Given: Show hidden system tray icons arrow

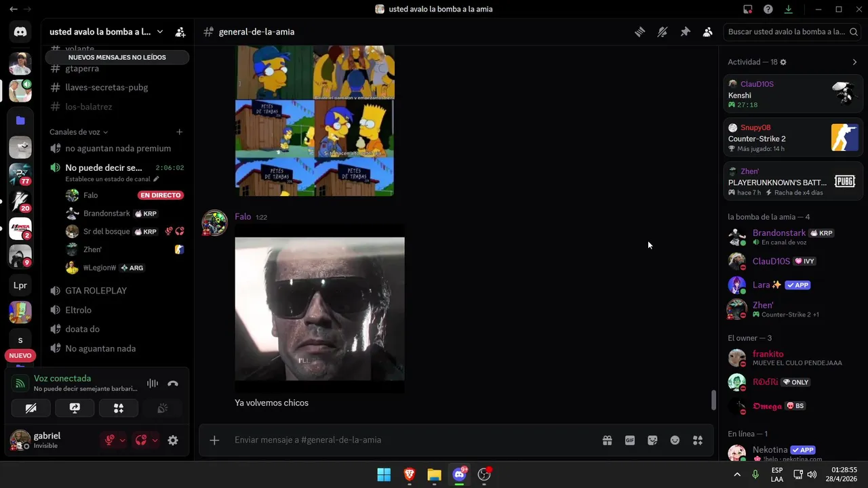Looking at the screenshot, I should click(x=737, y=474).
